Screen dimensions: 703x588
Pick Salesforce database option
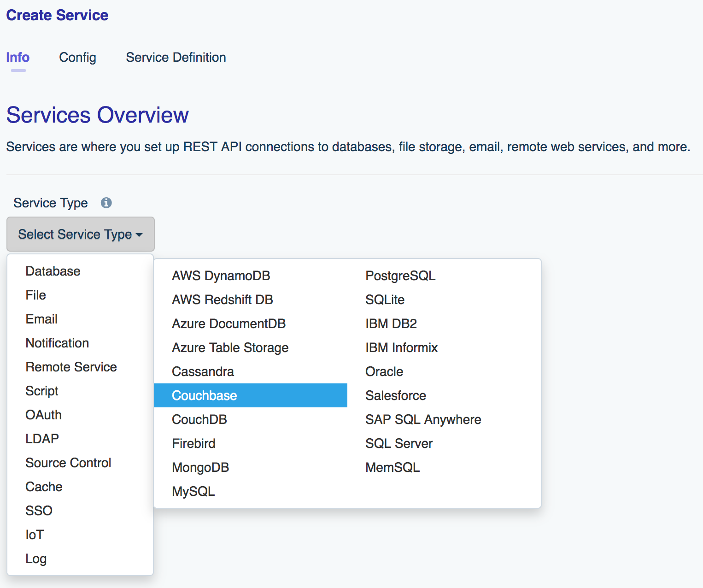tap(444, 395)
